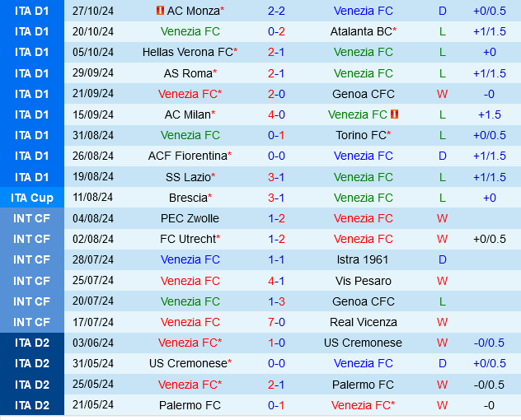Image resolution: width=521 pixels, height=420 pixels.
Task: Click the Istra 1961 team name
Action: click(x=364, y=259)
